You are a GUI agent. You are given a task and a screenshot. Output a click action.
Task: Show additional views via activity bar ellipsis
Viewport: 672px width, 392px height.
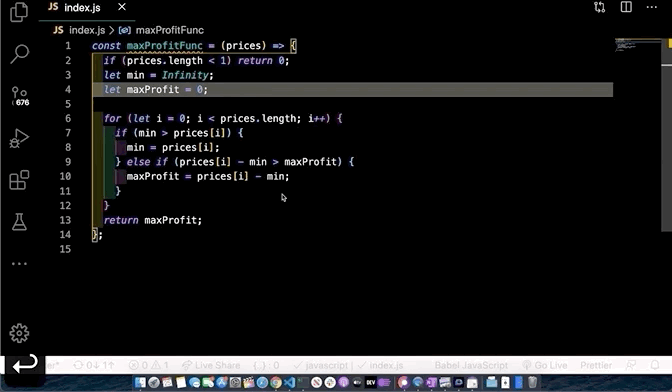19,263
